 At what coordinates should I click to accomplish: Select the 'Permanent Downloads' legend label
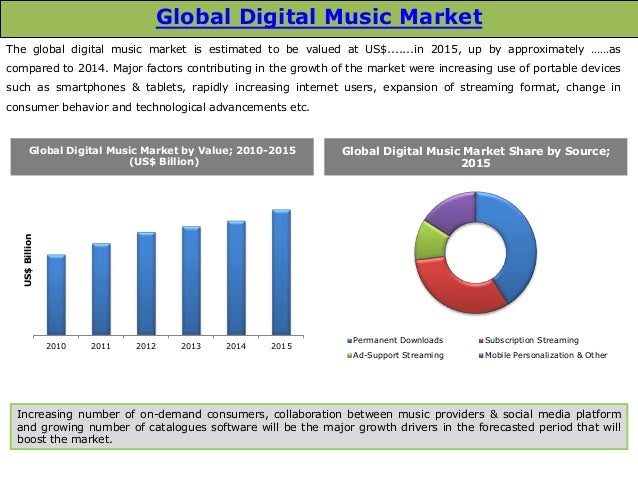click(398, 340)
